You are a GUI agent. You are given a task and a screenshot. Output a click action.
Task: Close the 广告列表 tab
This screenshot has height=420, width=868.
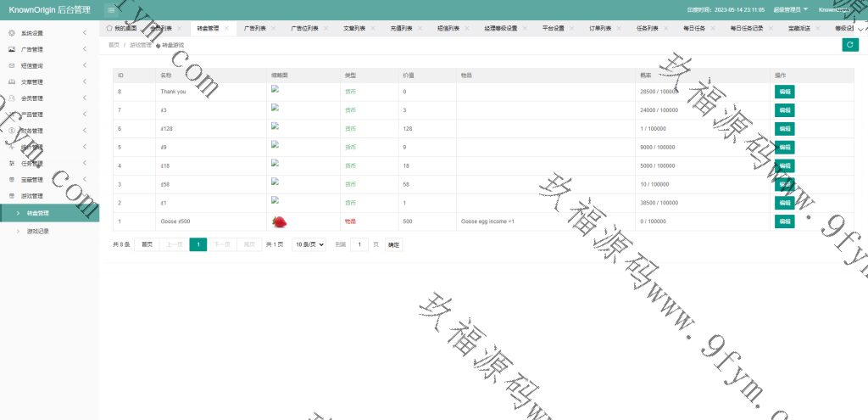[x=273, y=28]
